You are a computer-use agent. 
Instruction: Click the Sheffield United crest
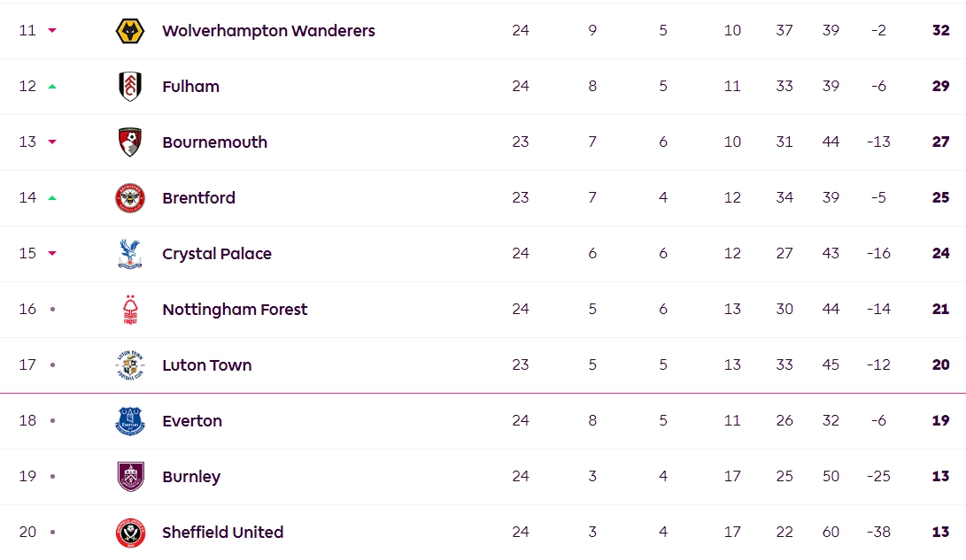point(130,533)
